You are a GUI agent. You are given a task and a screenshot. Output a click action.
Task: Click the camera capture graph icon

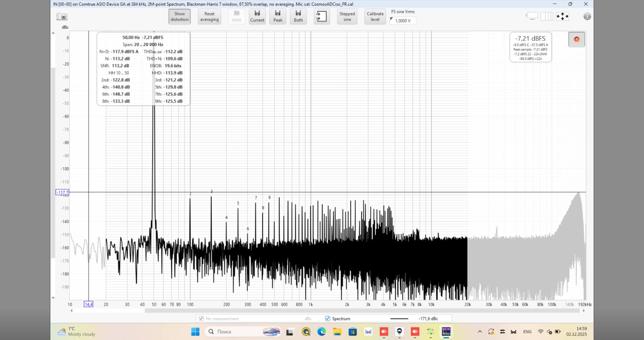(62, 16)
